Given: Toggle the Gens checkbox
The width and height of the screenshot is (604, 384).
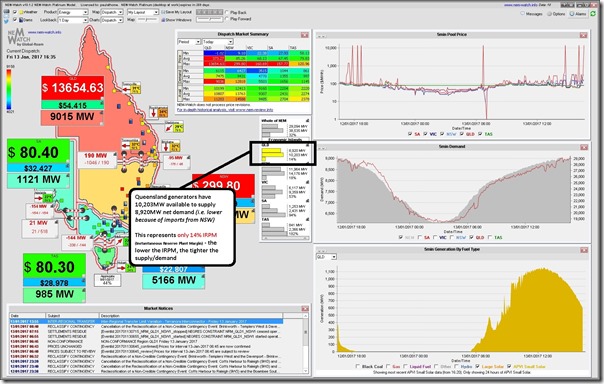Looking at the screenshot, I should 15,19.
